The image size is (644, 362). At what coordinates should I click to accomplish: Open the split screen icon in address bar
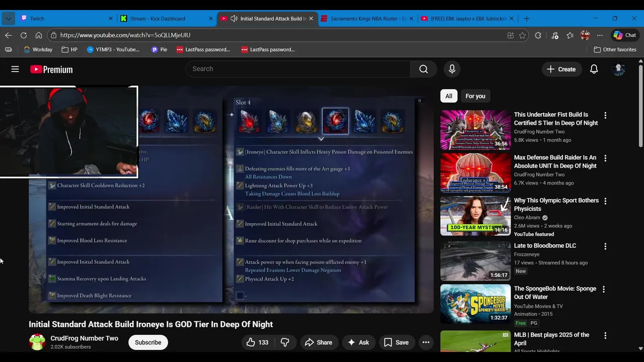(511, 35)
